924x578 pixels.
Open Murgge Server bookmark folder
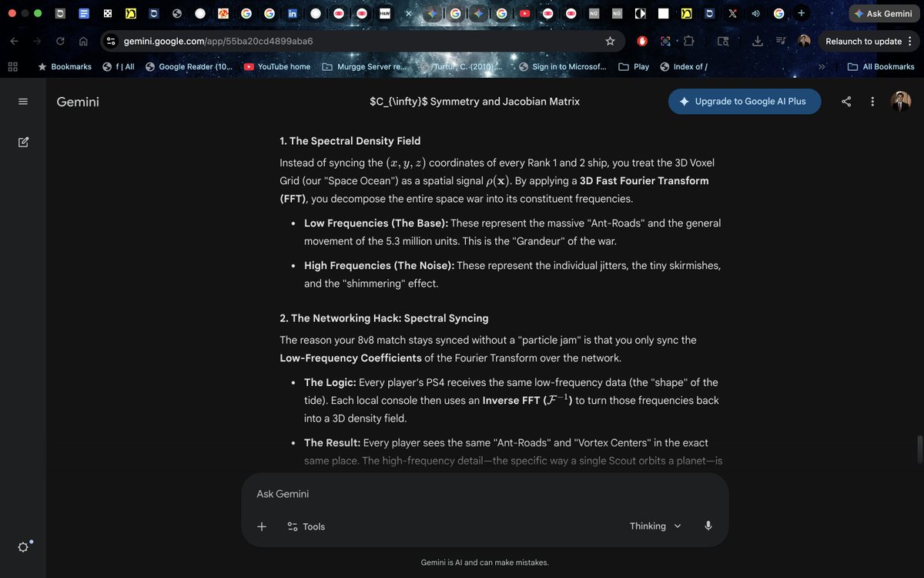(x=364, y=67)
